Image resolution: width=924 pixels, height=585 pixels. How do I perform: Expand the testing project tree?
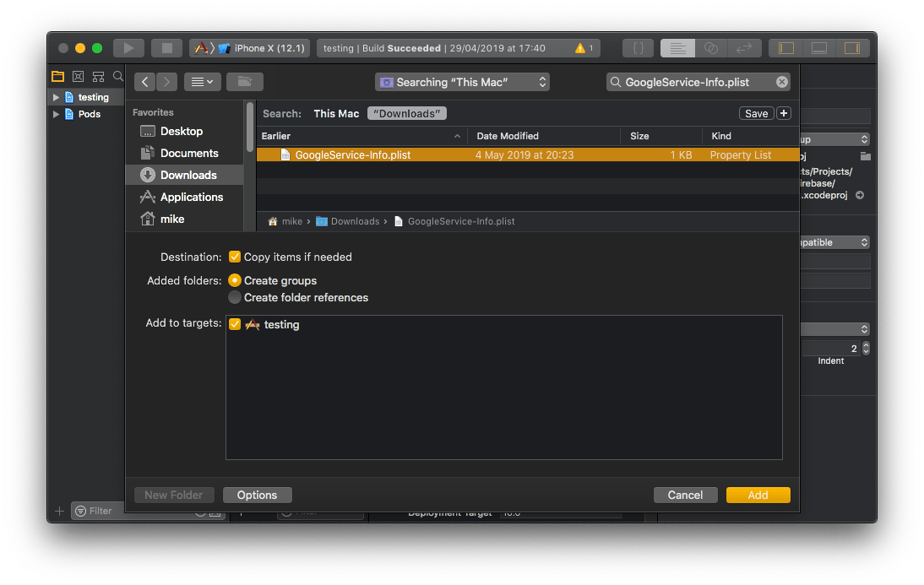point(56,97)
